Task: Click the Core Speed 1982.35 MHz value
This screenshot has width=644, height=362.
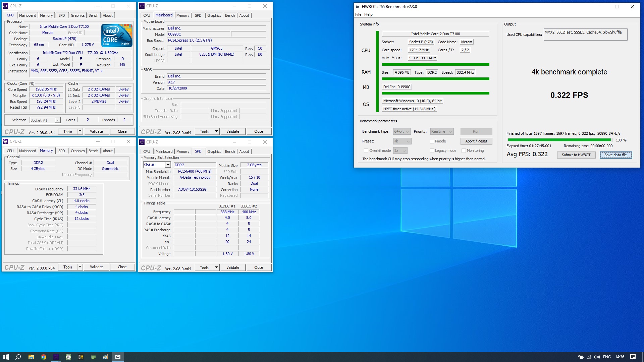Action: (46, 89)
